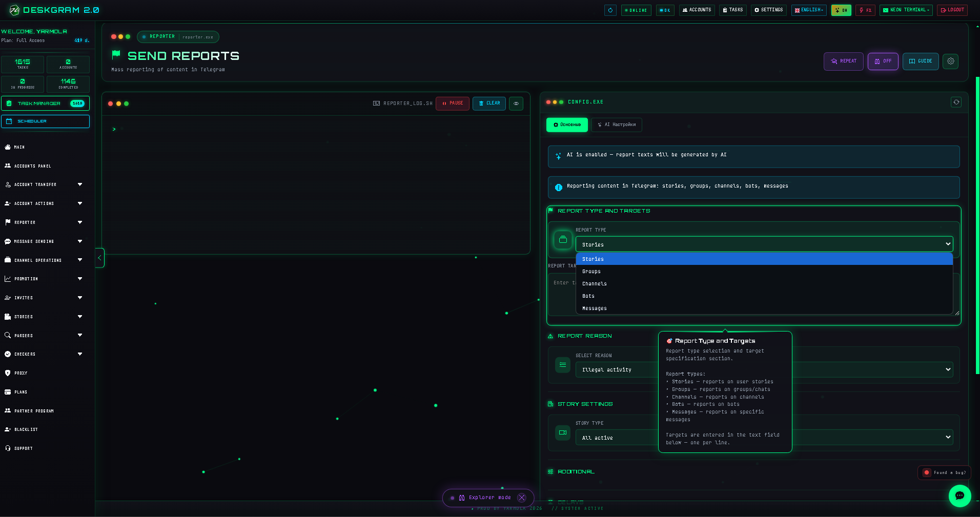Click the reload icon in CONFIG.EXE header
The width and height of the screenshot is (980, 517).
coord(956,102)
